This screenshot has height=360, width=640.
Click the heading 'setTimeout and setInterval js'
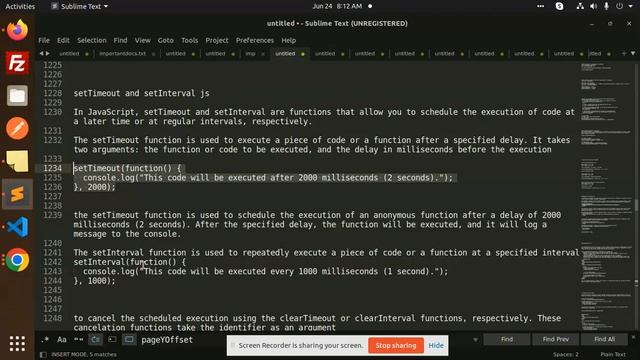(x=141, y=93)
